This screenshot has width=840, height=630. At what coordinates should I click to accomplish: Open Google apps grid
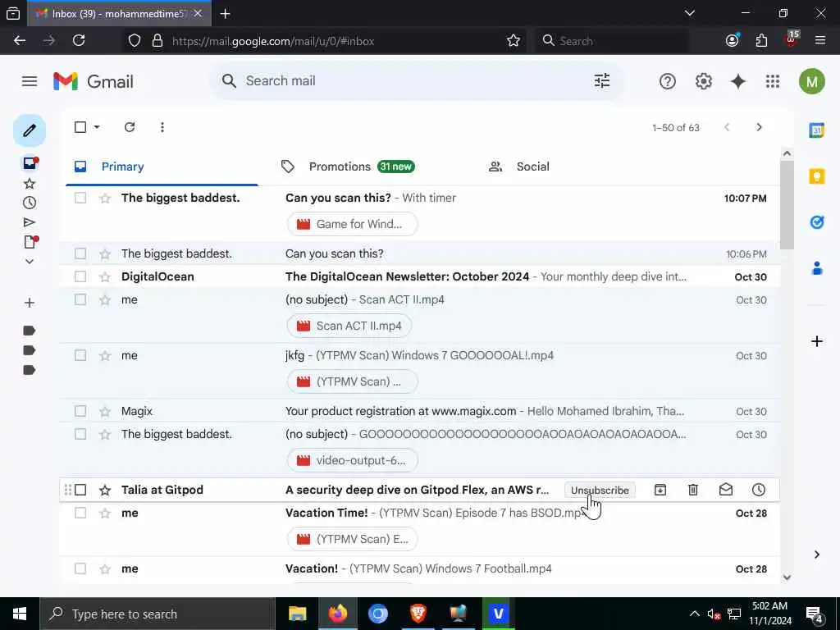773,81
